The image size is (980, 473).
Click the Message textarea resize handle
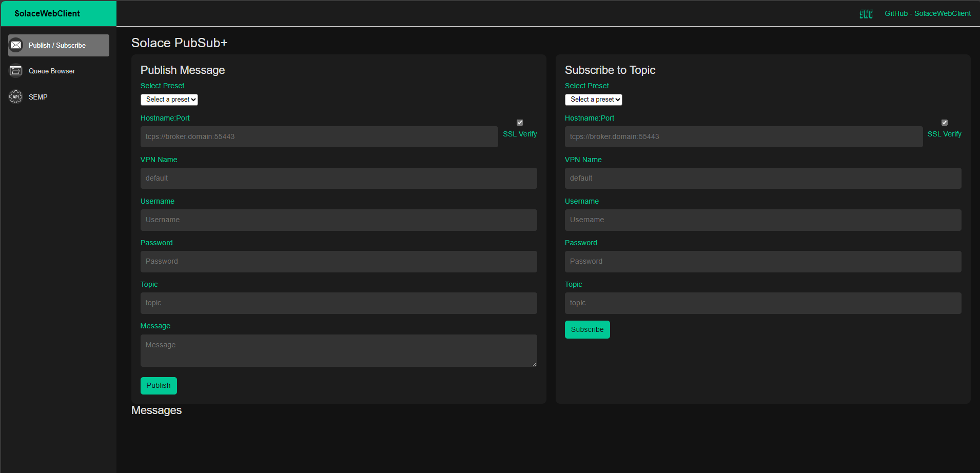pyautogui.click(x=534, y=364)
